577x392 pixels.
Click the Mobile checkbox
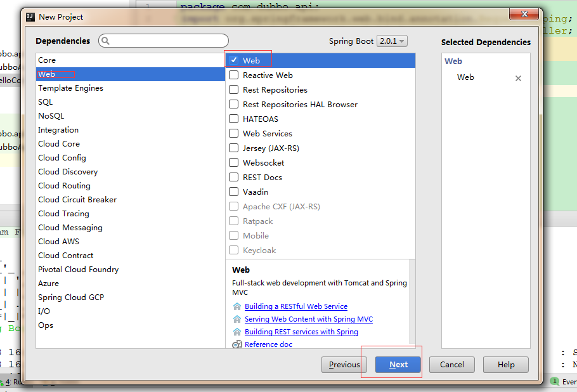click(x=234, y=235)
